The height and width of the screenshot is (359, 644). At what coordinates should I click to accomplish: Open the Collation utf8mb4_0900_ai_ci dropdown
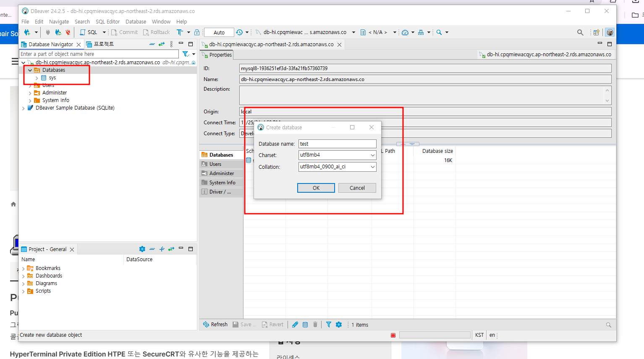click(x=372, y=167)
